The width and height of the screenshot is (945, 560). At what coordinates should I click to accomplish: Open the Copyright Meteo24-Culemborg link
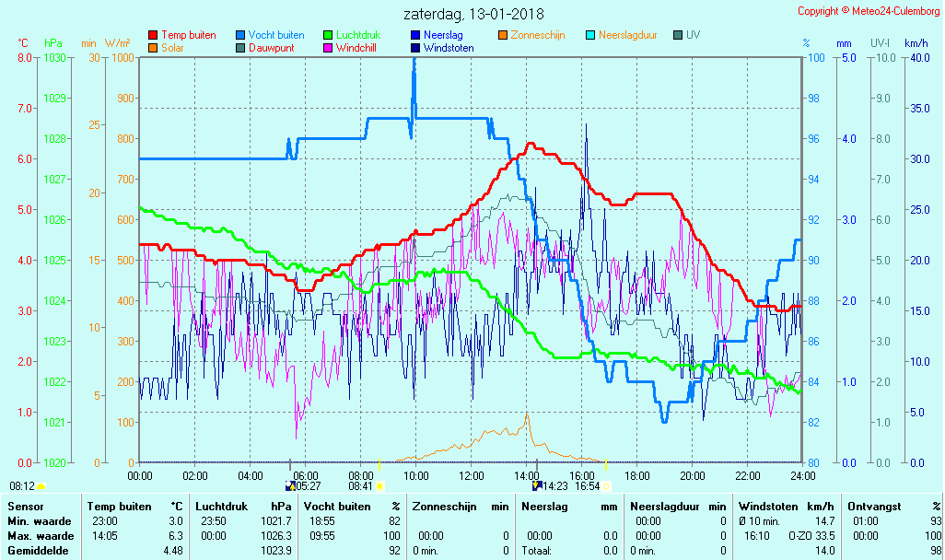[869, 11]
